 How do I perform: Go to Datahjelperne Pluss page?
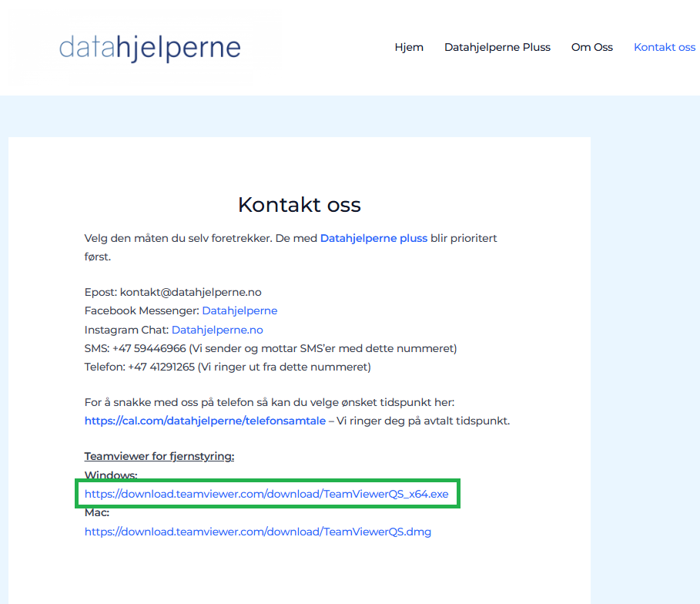[x=497, y=47]
